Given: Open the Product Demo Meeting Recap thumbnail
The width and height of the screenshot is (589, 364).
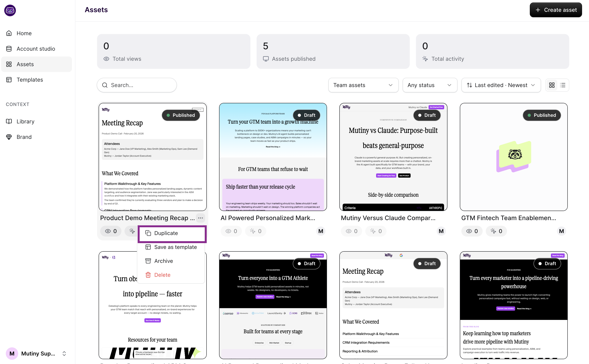Looking at the screenshot, I should 152,157.
